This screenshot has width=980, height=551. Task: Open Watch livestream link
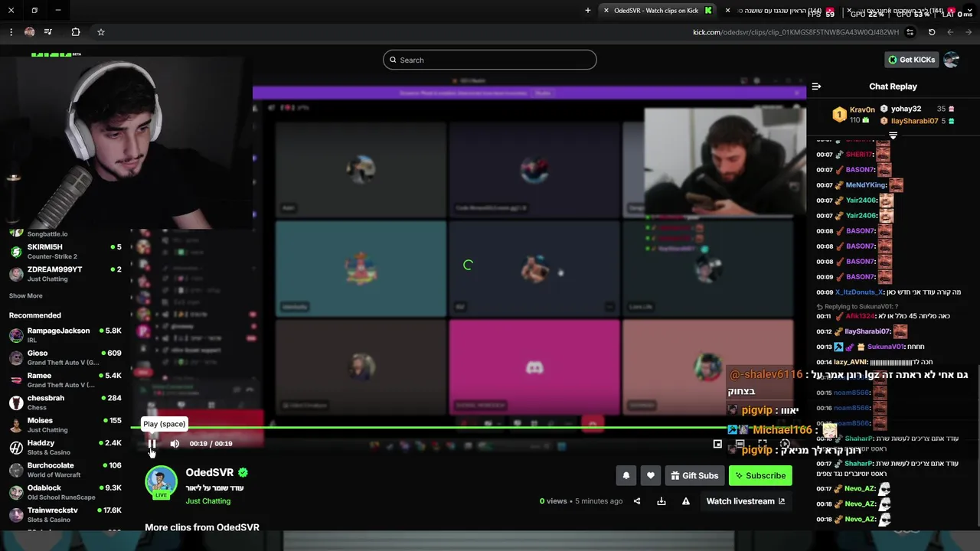click(x=745, y=501)
